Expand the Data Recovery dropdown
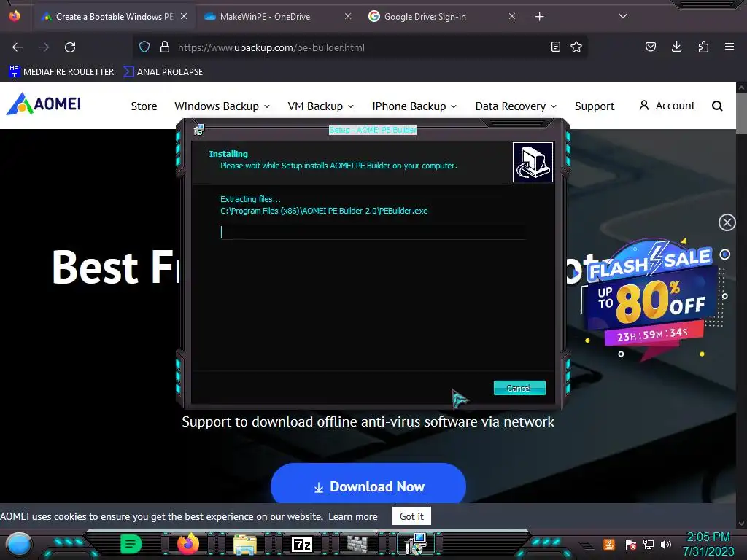747x560 pixels. (516, 106)
